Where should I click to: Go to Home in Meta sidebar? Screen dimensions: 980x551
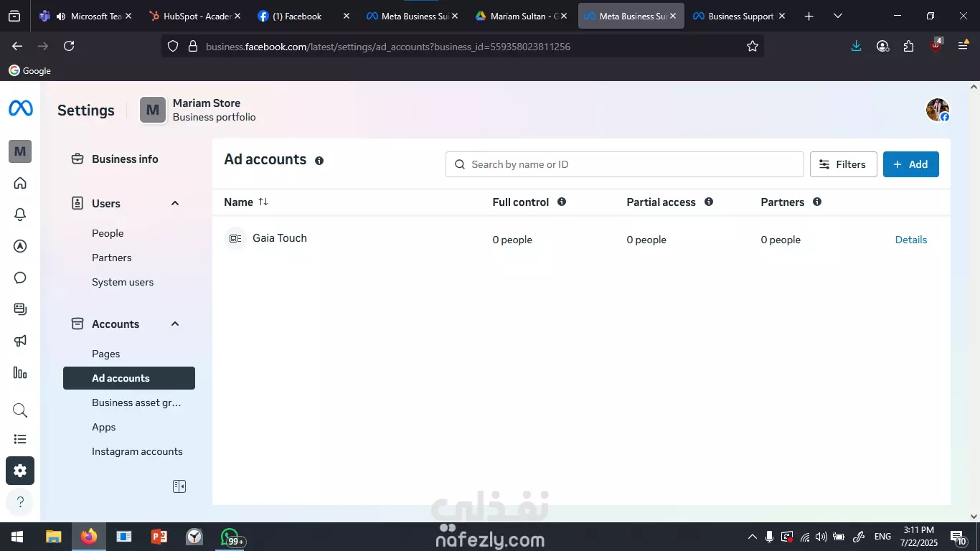point(20,183)
